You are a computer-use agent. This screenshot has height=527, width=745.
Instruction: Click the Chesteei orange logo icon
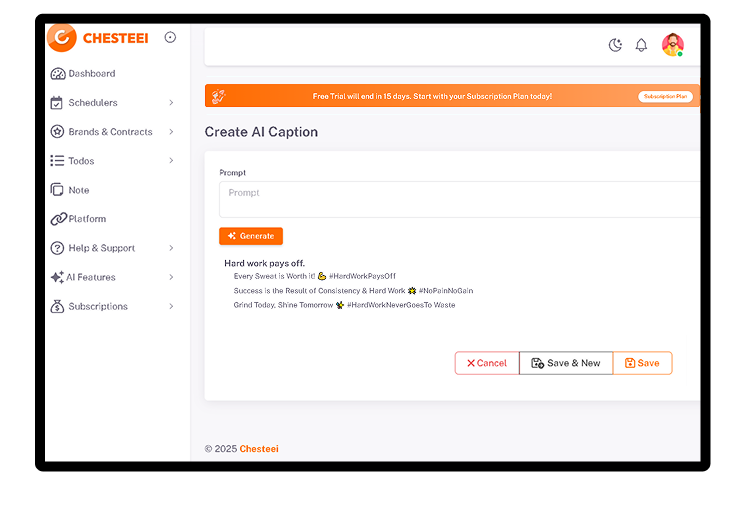(x=62, y=37)
